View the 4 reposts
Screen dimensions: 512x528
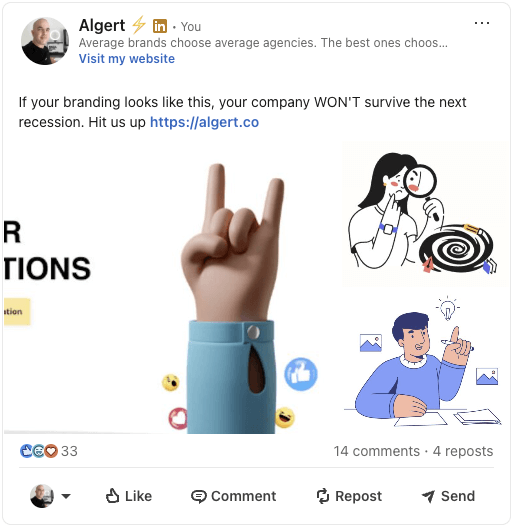463,451
